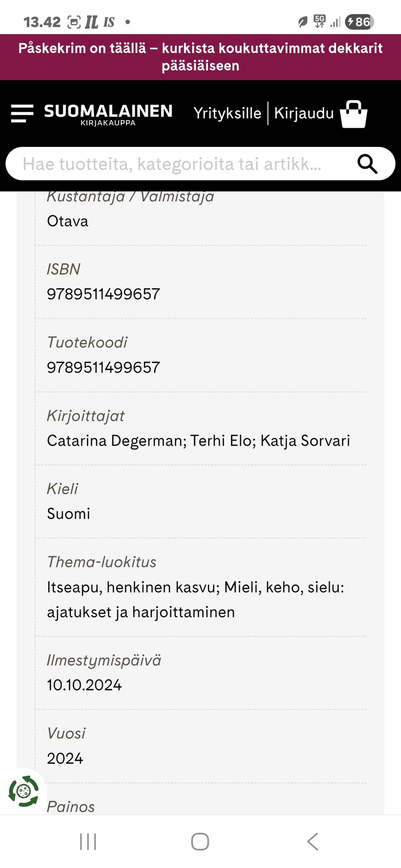Open the Yrityksille link

click(227, 113)
